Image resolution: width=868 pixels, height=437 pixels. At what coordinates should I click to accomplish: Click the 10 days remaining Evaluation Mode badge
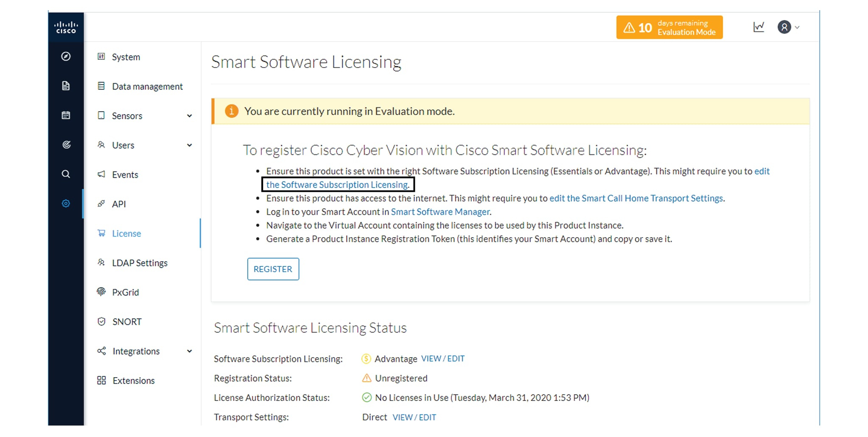669,28
